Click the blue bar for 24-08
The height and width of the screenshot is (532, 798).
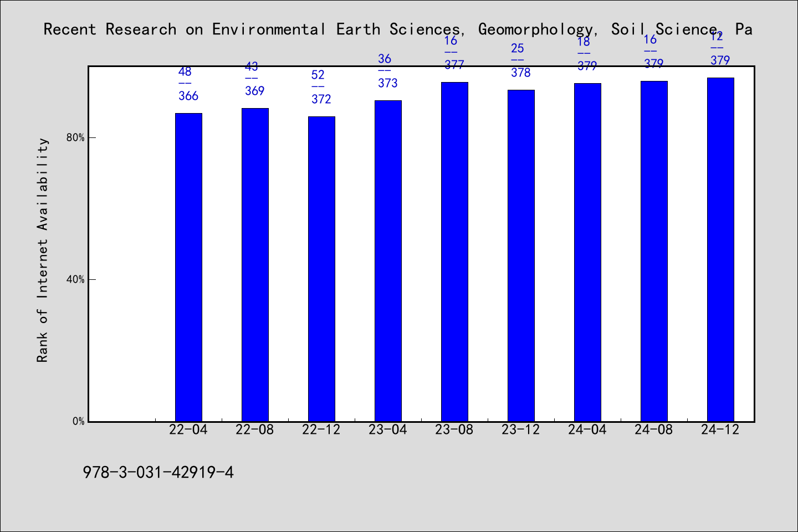[x=654, y=251]
